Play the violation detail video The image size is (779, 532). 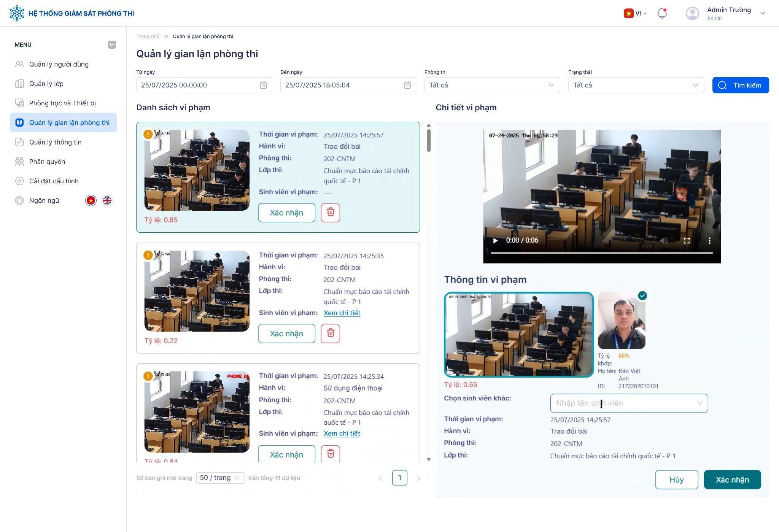pyautogui.click(x=495, y=241)
